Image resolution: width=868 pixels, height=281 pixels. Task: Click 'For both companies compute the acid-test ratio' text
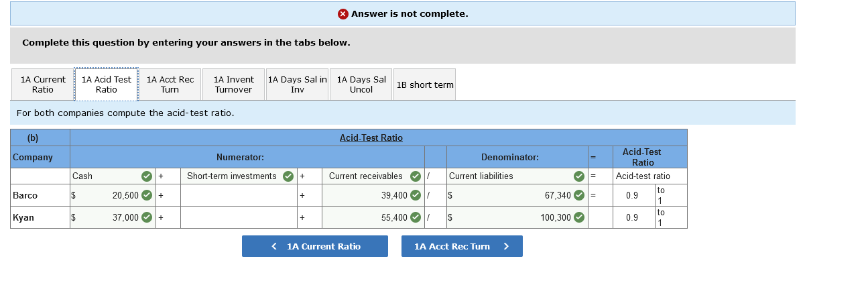point(125,113)
